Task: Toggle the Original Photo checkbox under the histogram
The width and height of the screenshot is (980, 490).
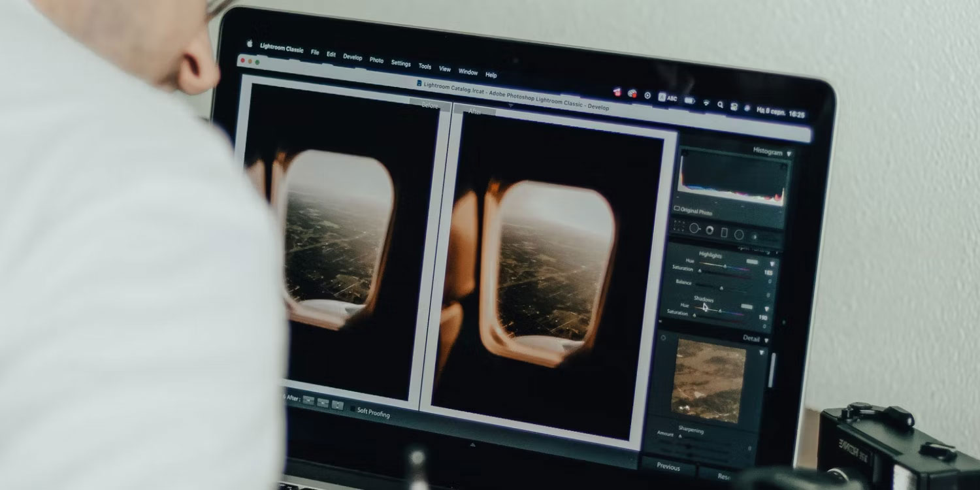Action: click(x=677, y=208)
